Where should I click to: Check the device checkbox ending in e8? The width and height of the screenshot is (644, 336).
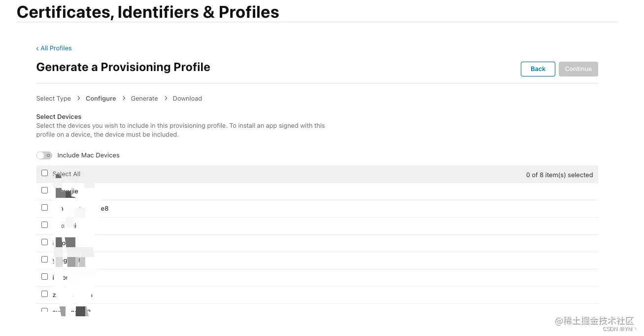point(45,208)
